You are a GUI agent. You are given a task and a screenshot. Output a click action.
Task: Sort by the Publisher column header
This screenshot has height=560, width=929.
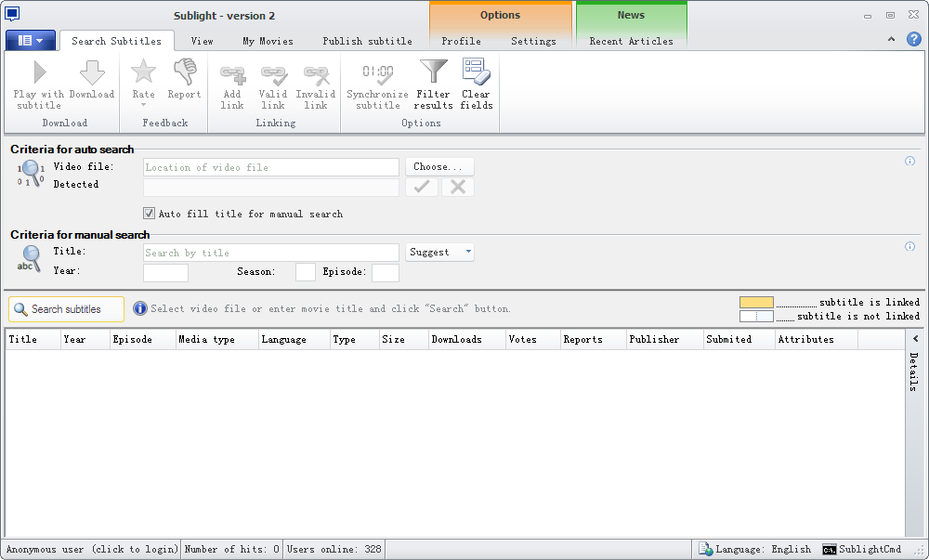point(665,339)
